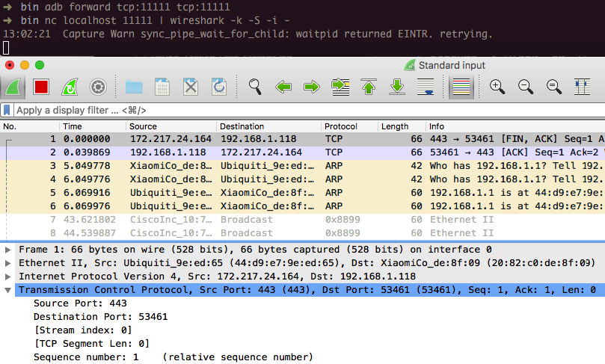Screen dimensions: 605x364
Task: Restart the current capture
Action: point(70,87)
